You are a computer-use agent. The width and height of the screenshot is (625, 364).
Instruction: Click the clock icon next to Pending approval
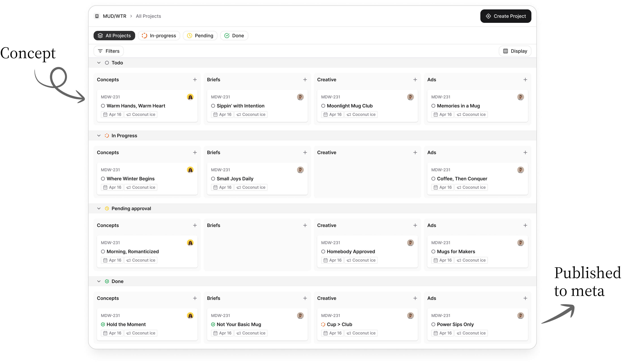(107, 208)
